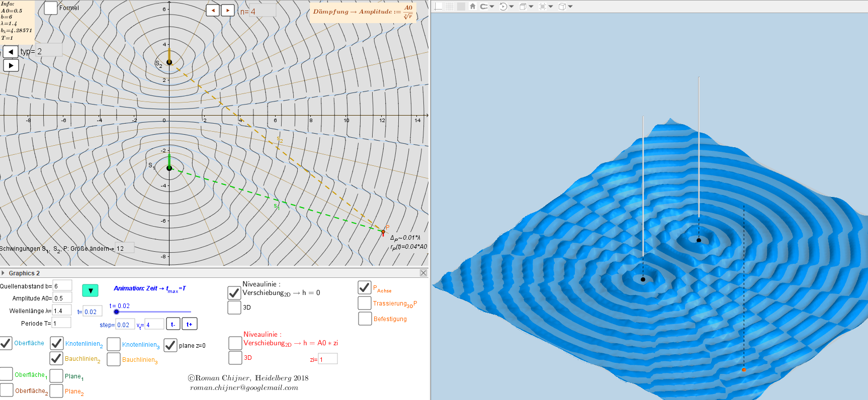Open point capturing dropdown arrow

coord(492,7)
